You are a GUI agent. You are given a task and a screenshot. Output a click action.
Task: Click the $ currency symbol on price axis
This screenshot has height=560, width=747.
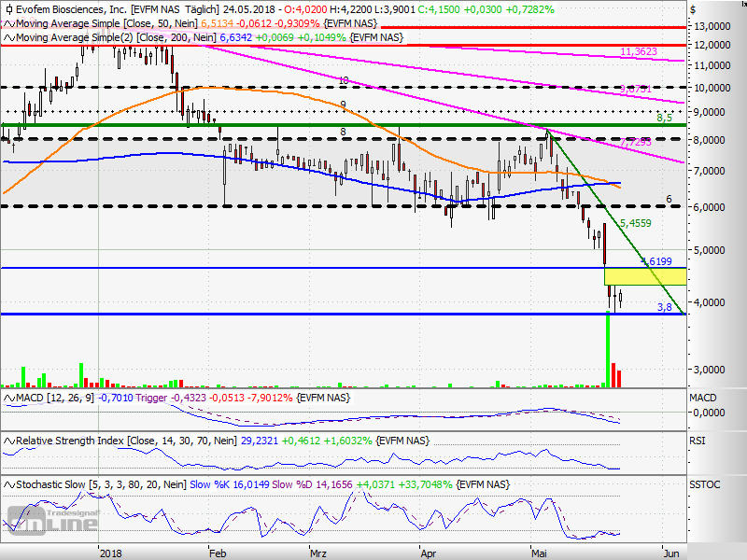(x=693, y=10)
